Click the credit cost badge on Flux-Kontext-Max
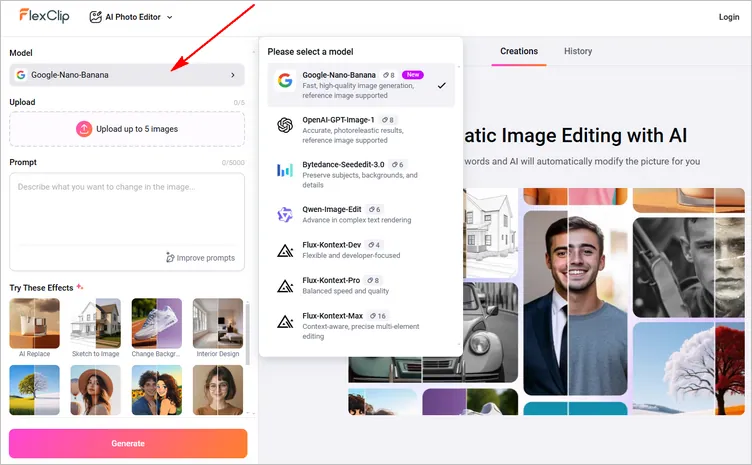The image size is (752, 465). [377, 316]
